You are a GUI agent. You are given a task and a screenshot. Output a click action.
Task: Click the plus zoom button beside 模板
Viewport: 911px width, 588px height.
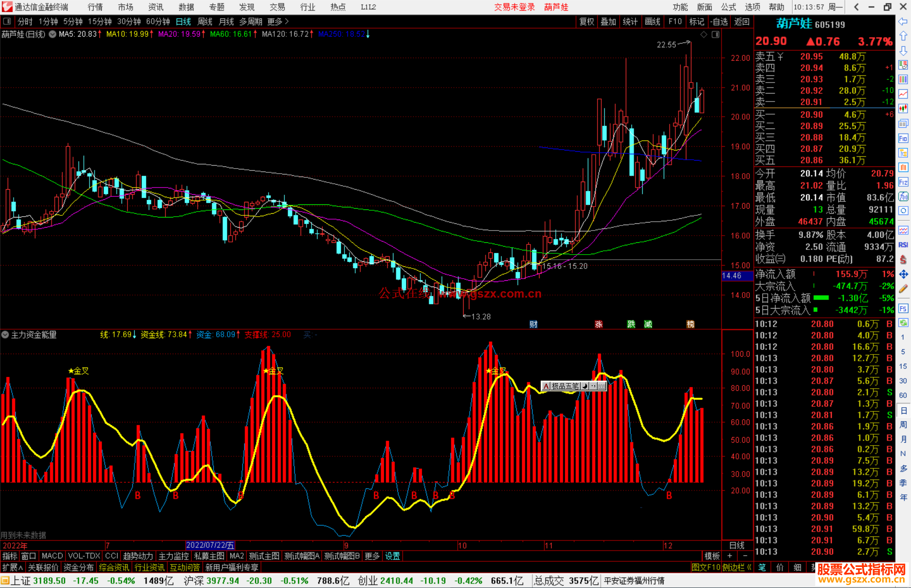pyautogui.click(x=730, y=556)
